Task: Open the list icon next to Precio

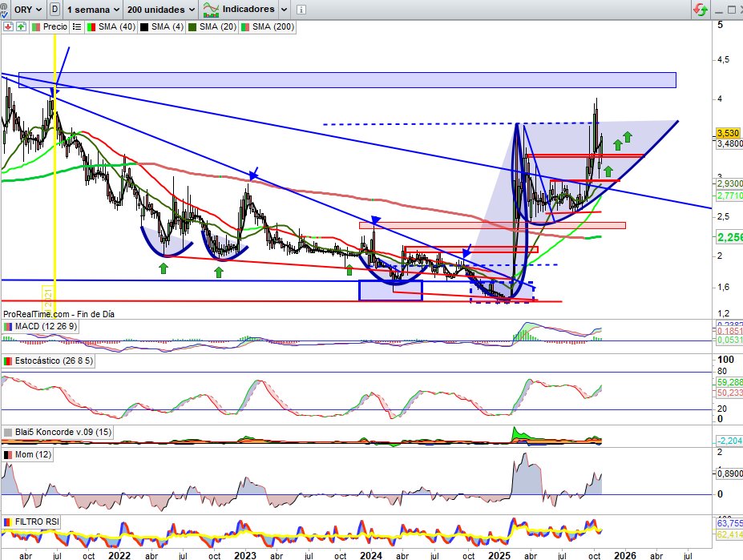Action: tap(77, 27)
